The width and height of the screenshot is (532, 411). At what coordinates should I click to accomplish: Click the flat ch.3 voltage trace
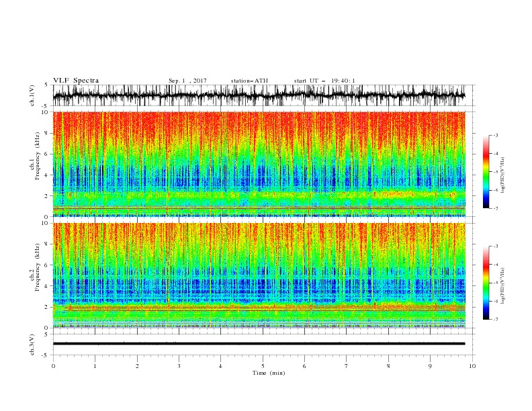click(259, 344)
